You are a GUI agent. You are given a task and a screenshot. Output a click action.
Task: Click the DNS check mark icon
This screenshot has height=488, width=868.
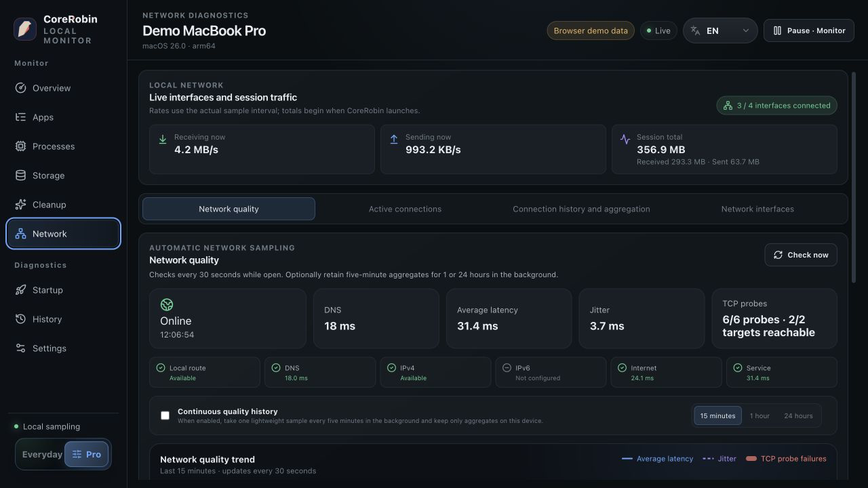276,368
